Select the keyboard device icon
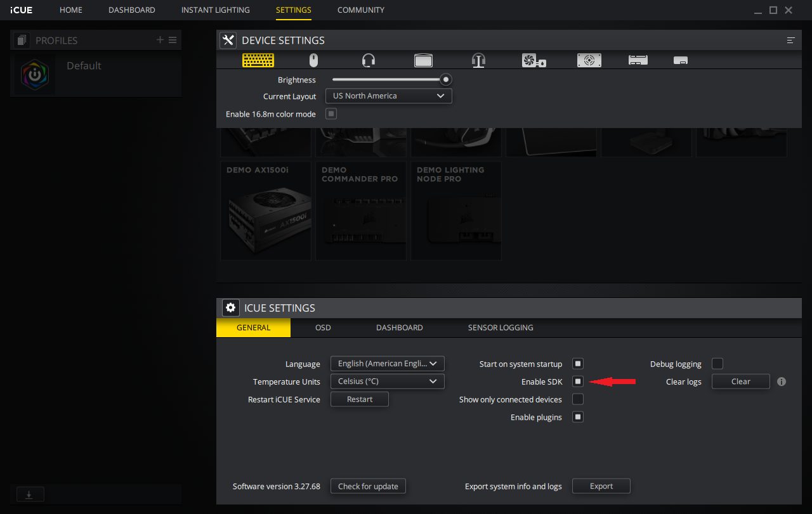 [258, 60]
